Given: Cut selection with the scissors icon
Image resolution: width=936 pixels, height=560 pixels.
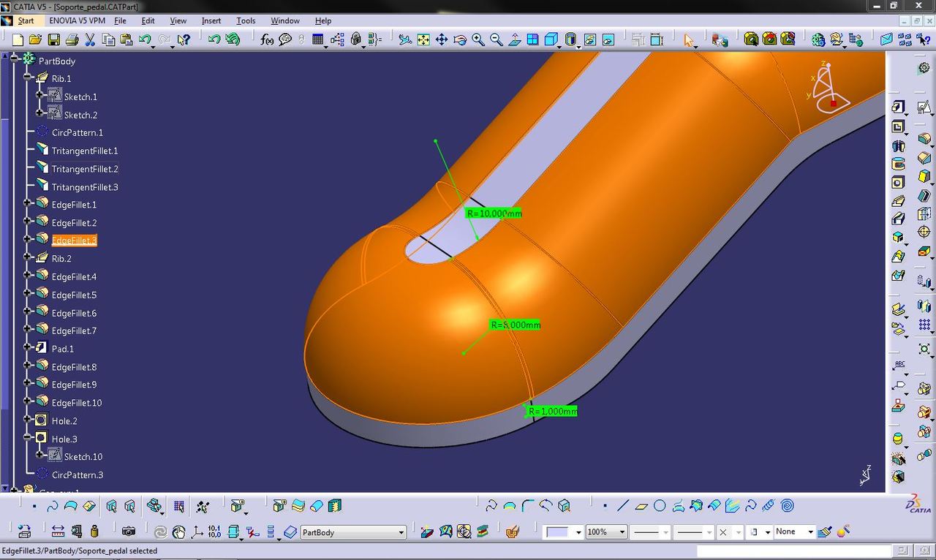Looking at the screenshot, I should [90, 39].
